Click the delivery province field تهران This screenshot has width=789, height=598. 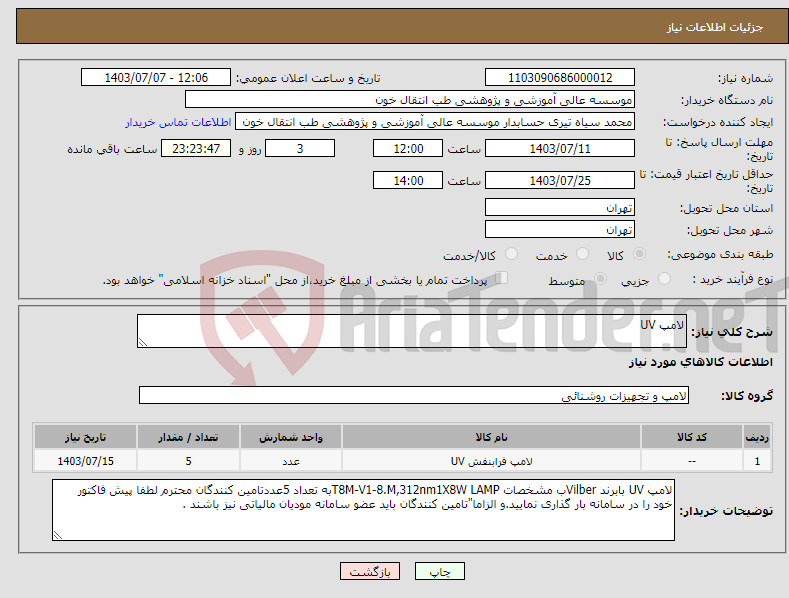(560, 207)
